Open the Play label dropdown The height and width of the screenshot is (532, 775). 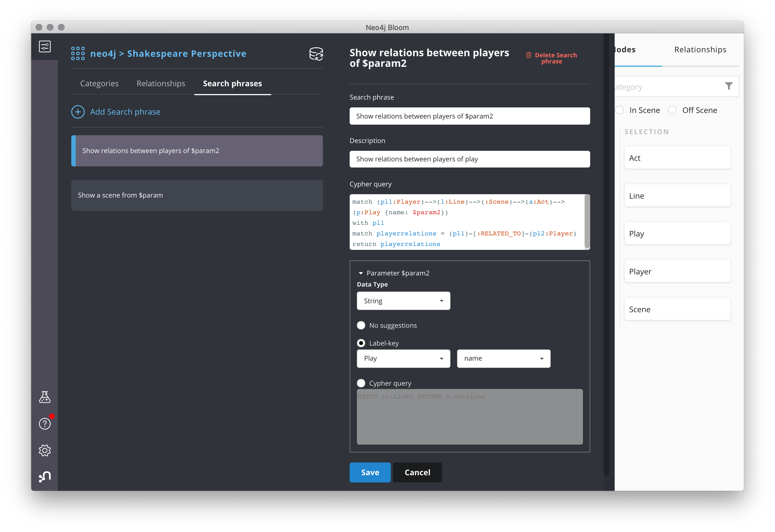403,358
